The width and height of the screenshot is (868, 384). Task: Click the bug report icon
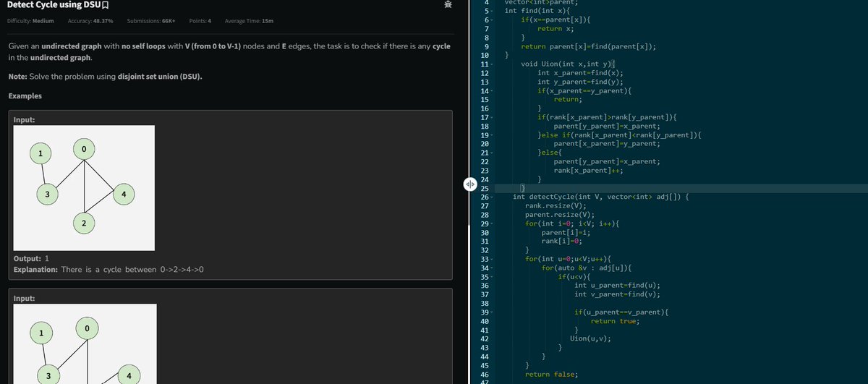coord(448,5)
